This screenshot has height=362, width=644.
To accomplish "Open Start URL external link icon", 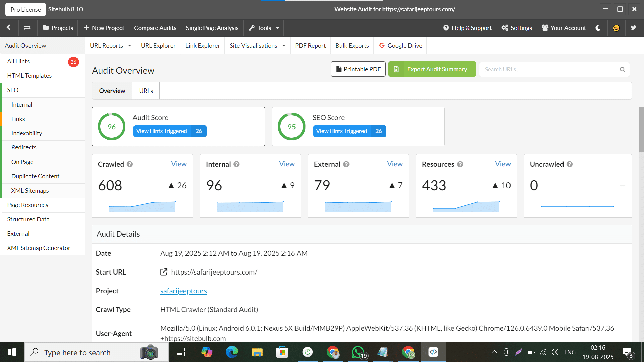I will click(164, 272).
